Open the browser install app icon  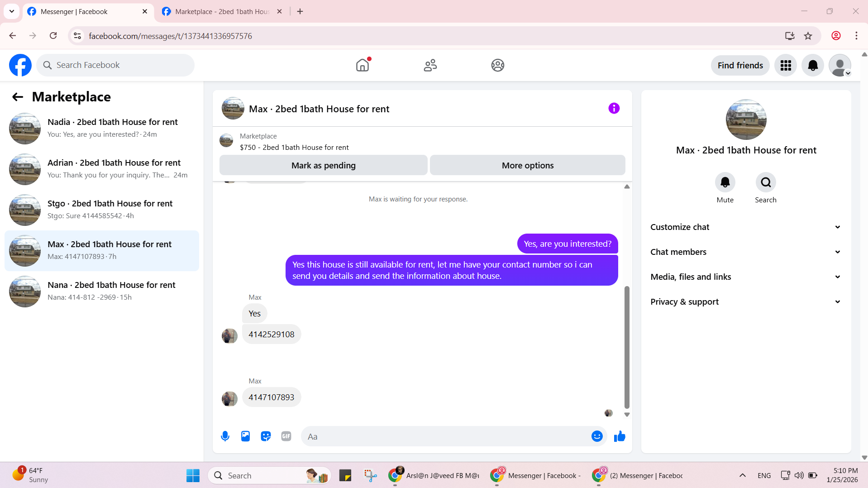(790, 36)
